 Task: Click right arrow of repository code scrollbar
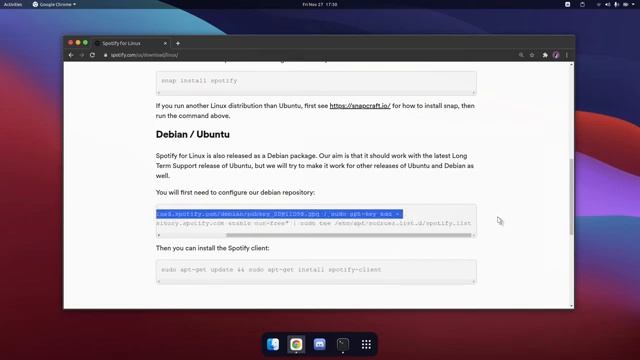[x=474, y=235]
